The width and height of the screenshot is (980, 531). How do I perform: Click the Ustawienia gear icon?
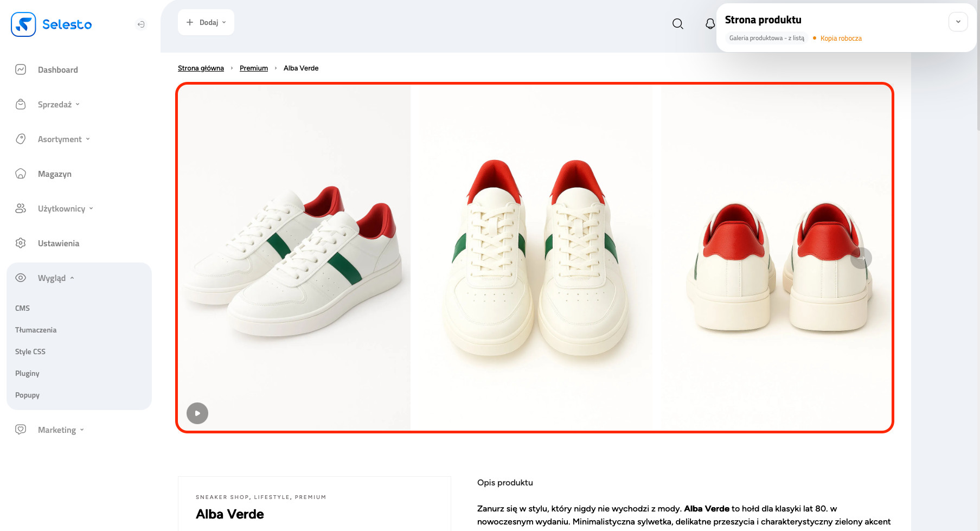pos(21,243)
